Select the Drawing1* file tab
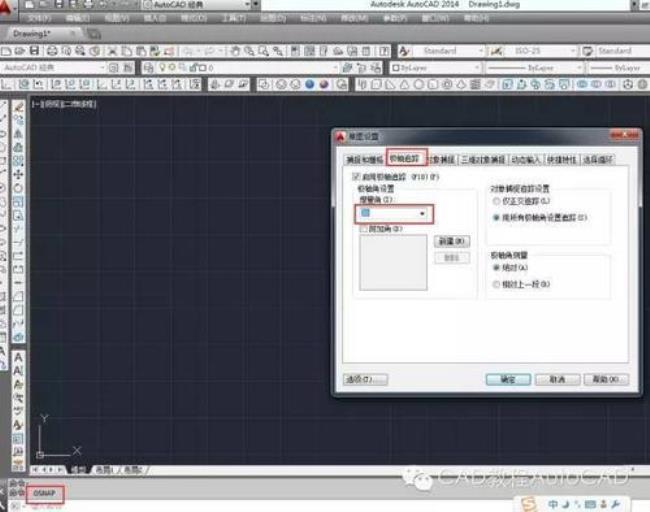Image resolution: width=650 pixels, height=512 pixels. click(x=37, y=34)
